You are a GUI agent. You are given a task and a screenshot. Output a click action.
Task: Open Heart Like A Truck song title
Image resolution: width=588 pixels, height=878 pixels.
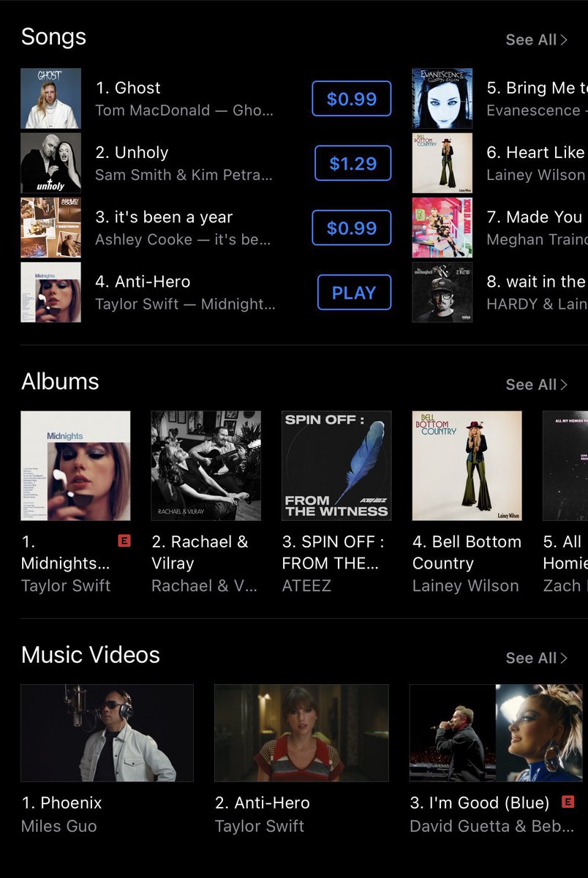tap(537, 152)
